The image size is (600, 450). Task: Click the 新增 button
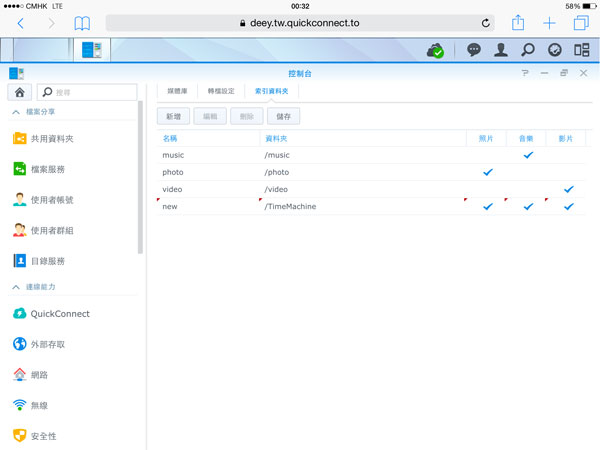click(x=173, y=116)
